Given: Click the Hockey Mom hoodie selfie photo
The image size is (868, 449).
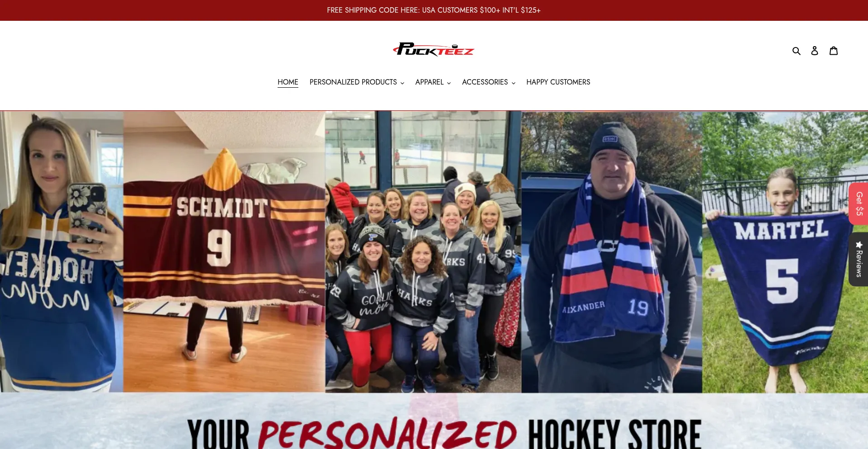Looking at the screenshot, I should point(61,251).
